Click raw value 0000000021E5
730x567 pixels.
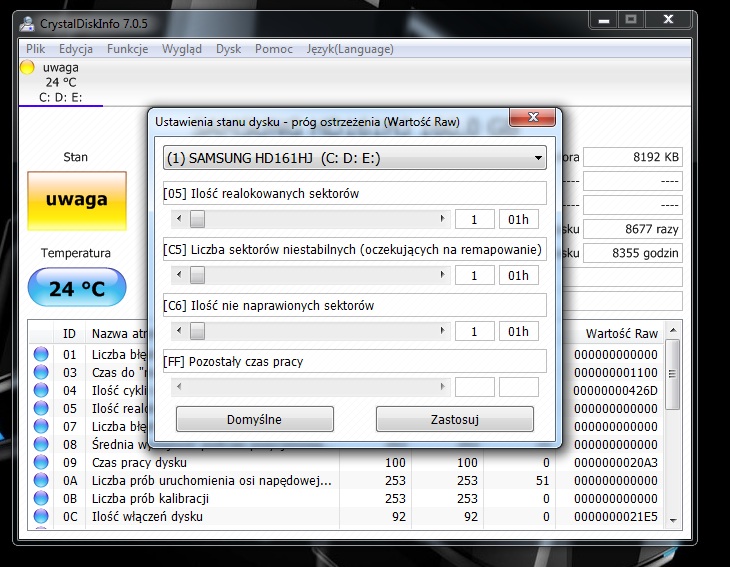[x=615, y=516]
